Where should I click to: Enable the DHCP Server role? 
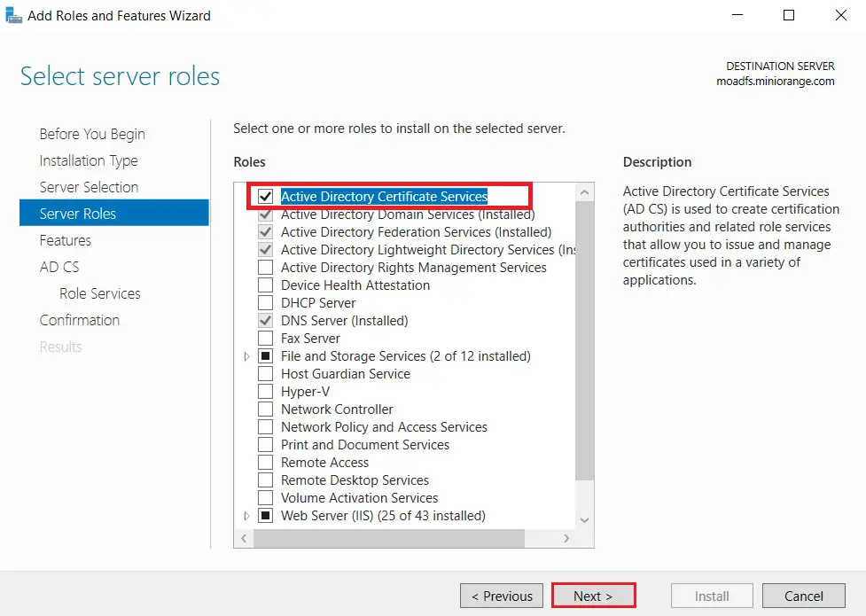264,302
